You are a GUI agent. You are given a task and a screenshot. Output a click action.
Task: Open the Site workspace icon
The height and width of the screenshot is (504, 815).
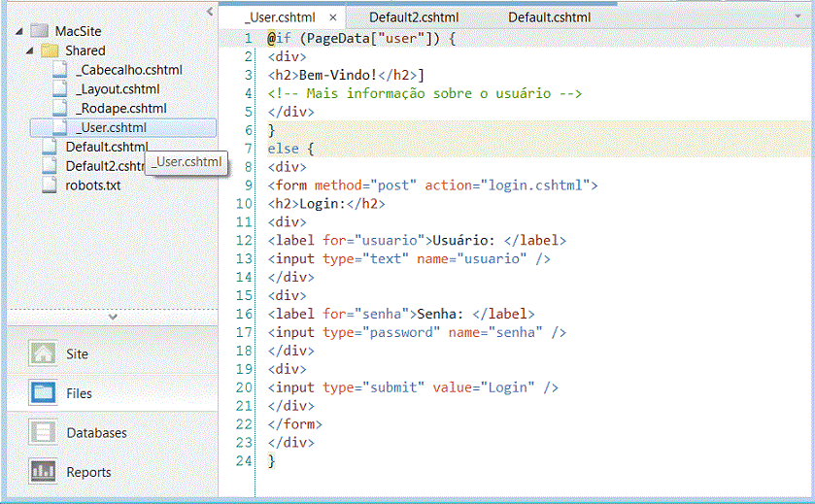(x=43, y=353)
